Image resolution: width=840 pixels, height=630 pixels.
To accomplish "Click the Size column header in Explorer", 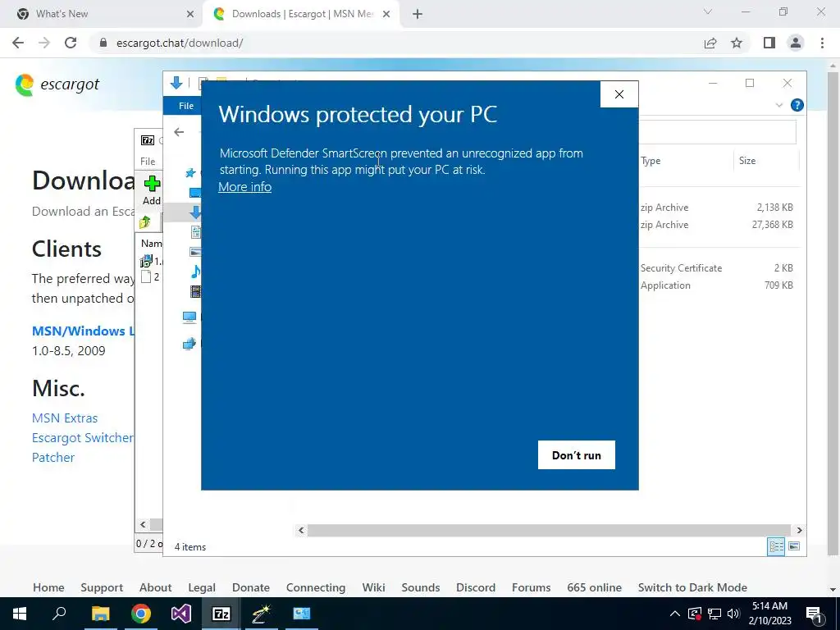I will tap(747, 161).
